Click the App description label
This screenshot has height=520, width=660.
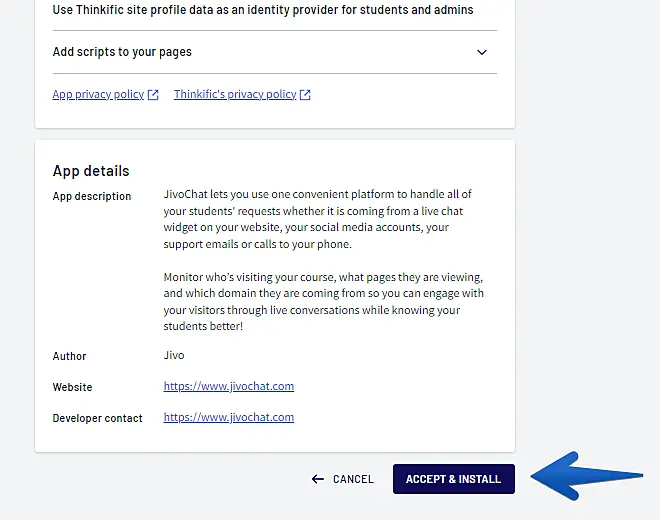click(92, 196)
